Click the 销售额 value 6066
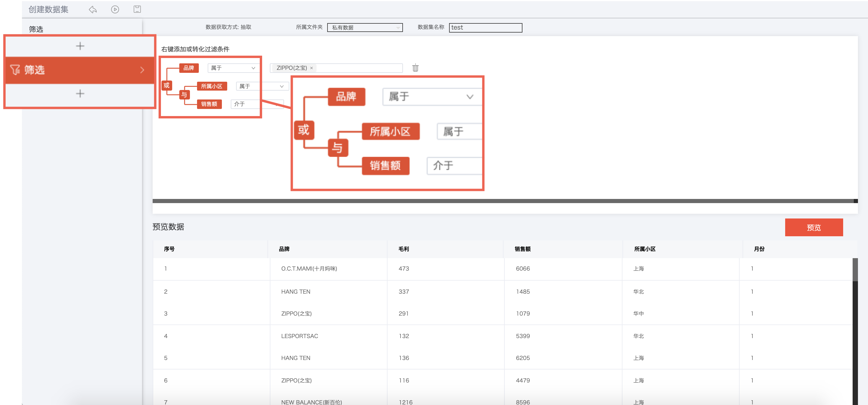Image resolution: width=868 pixels, height=405 pixels. pos(523,269)
